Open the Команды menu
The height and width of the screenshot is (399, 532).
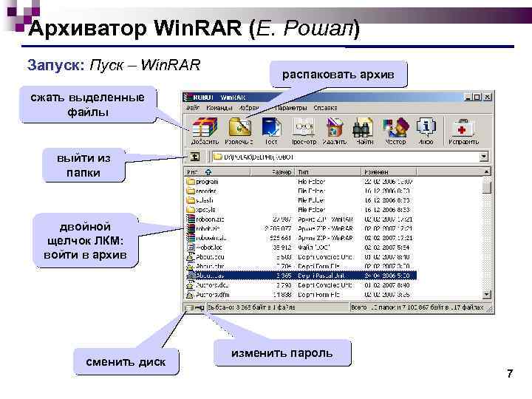point(219,108)
